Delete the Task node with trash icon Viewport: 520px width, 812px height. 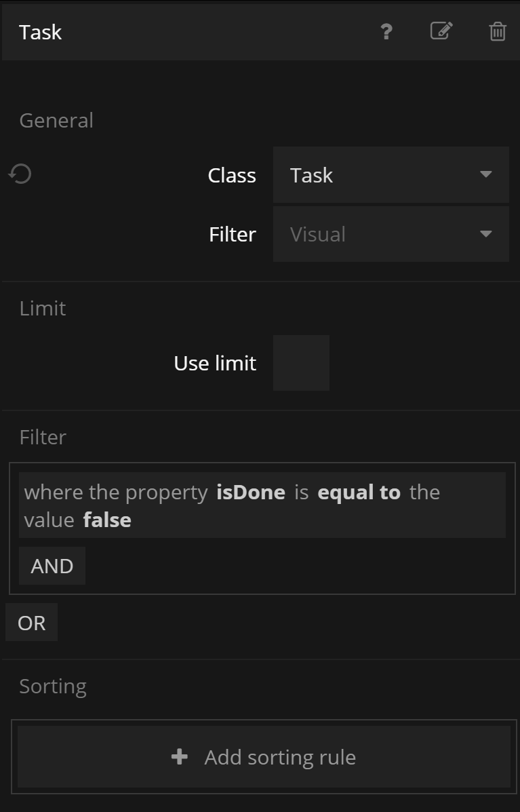coord(498,32)
